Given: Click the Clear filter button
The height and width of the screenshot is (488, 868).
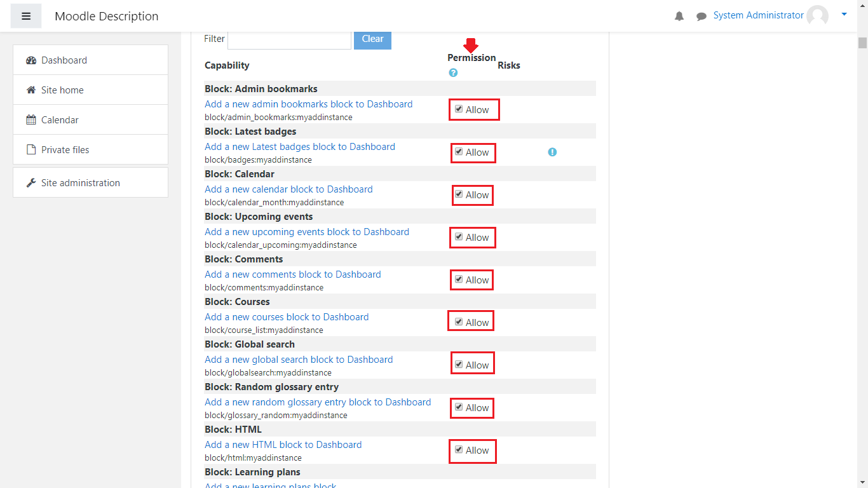Looking at the screenshot, I should pos(372,39).
